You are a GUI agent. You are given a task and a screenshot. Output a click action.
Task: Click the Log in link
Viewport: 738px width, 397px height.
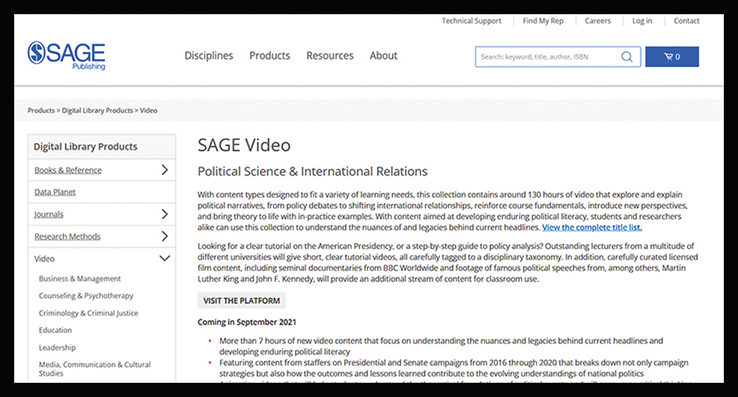point(642,21)
